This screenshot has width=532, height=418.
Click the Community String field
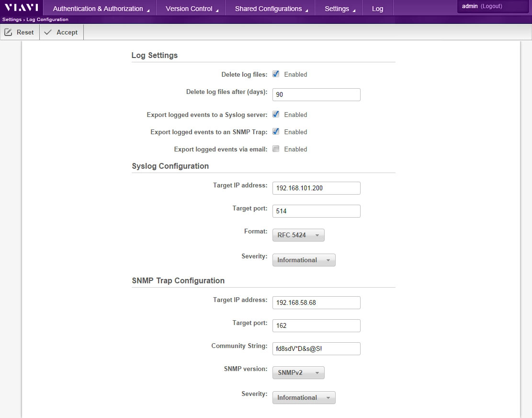(316, 348)
